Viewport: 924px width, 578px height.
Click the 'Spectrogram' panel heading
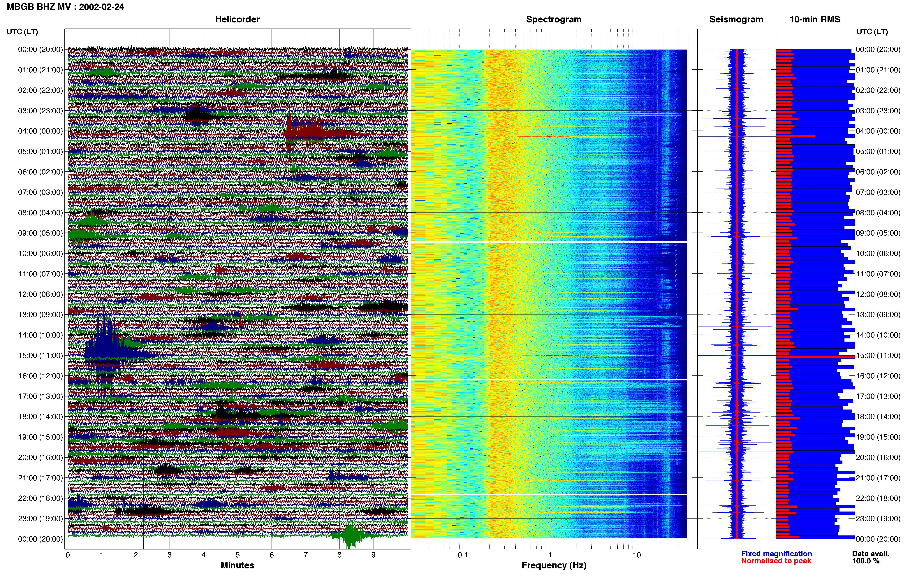(x=554, y=19)
